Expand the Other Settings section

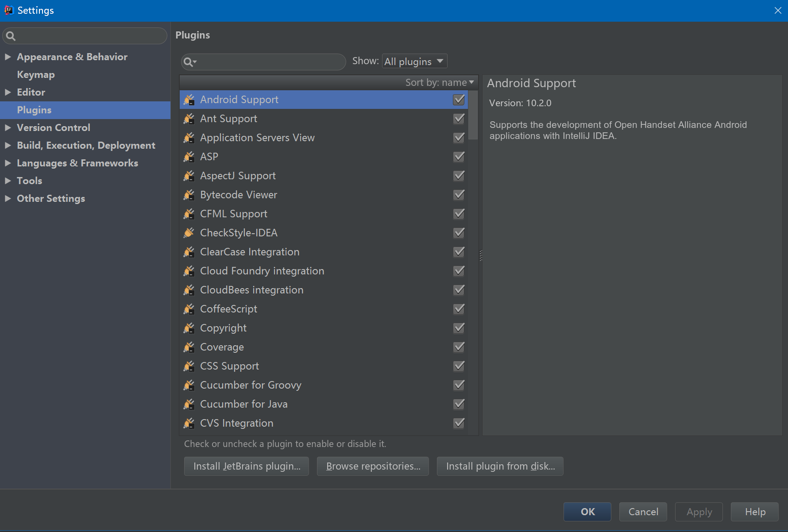[x=8, y=199]
